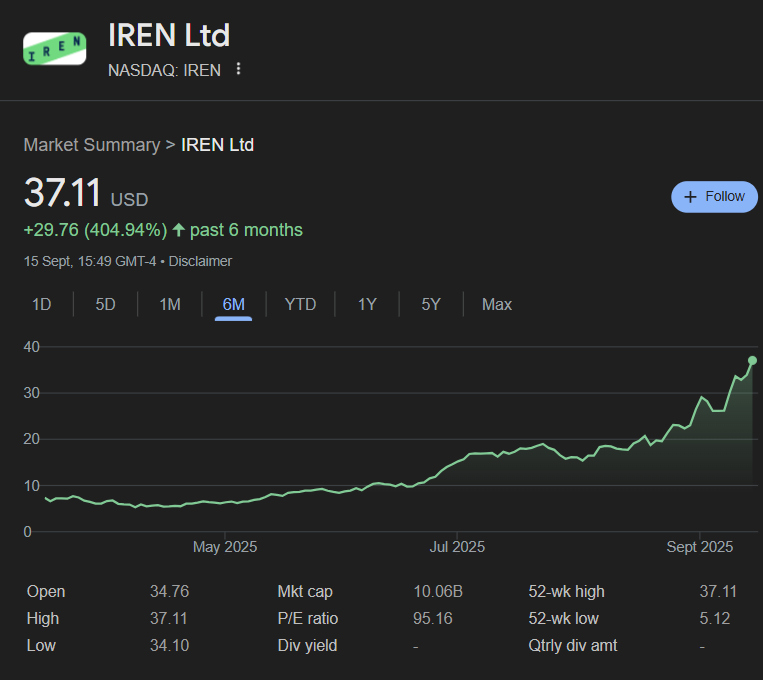Click the 52-wk high label
This screenshot has width=763, height=680.
[x=566, y=591]
